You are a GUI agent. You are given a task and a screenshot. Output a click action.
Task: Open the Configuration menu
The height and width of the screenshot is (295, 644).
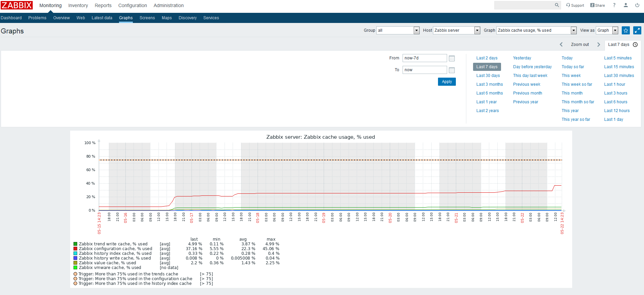tap(133, 5)
